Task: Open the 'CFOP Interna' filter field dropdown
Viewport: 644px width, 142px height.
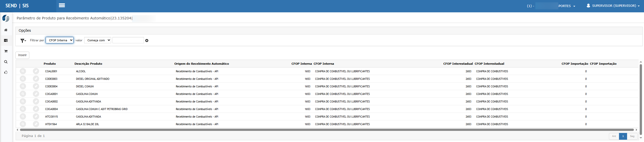Action: coord(60,40)
